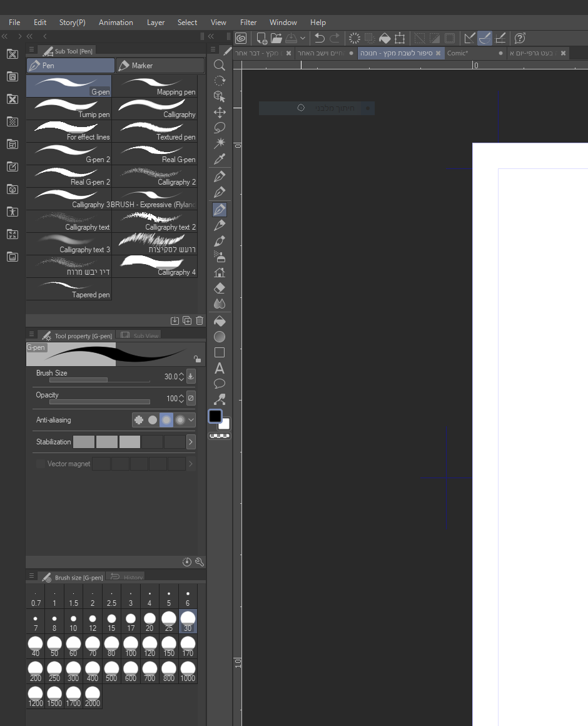Toggle the brush size dynamics button
The width and height of the screenshot is (588, 726).
pyautogui.click(x=191, y=376)
